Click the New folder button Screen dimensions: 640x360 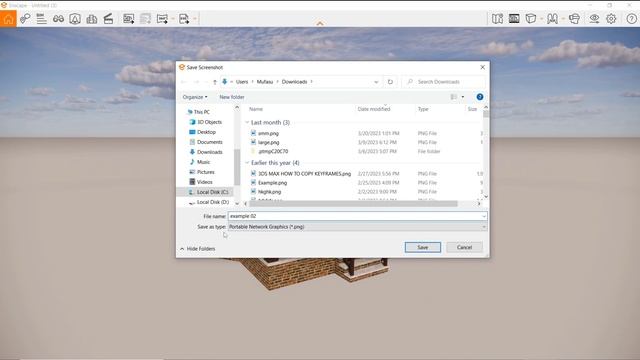coord(232,97)
